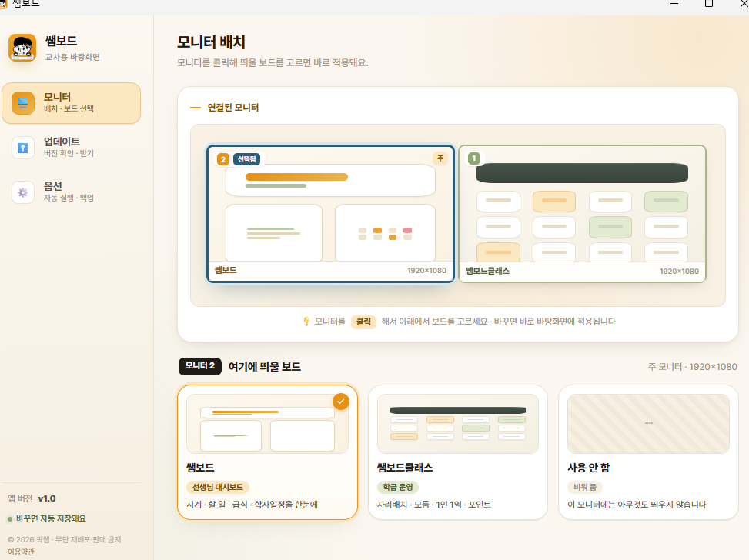The width and height of the screenshot is (749, 560).
Task: Click the 선생님 대시보드 tag
Action: [x=218, y=487]
